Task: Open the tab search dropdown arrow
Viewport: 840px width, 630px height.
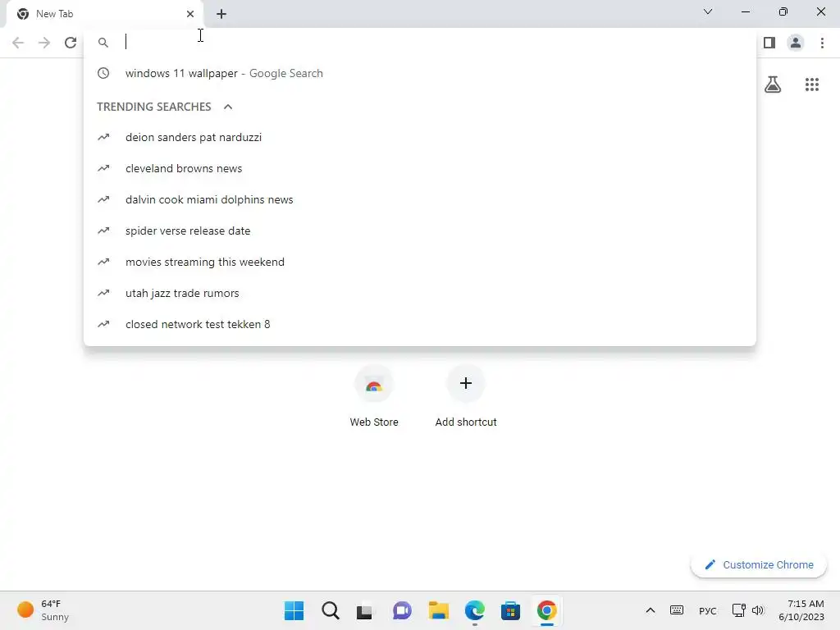Action: [708, 11]
